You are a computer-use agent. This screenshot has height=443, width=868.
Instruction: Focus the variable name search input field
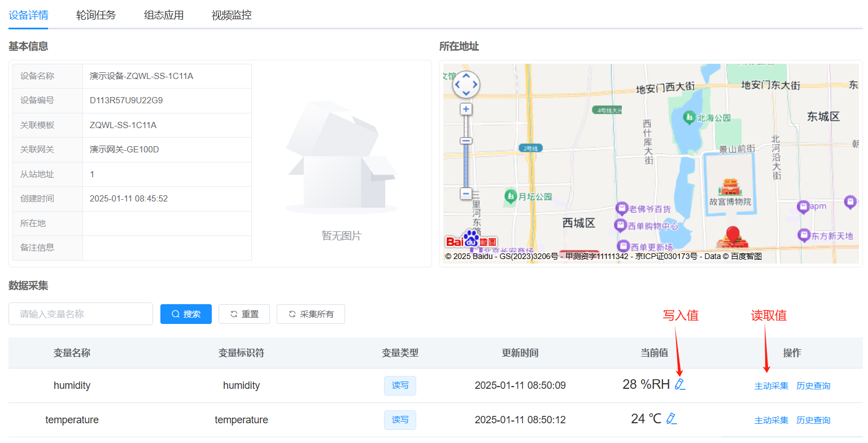click(81, 314)
